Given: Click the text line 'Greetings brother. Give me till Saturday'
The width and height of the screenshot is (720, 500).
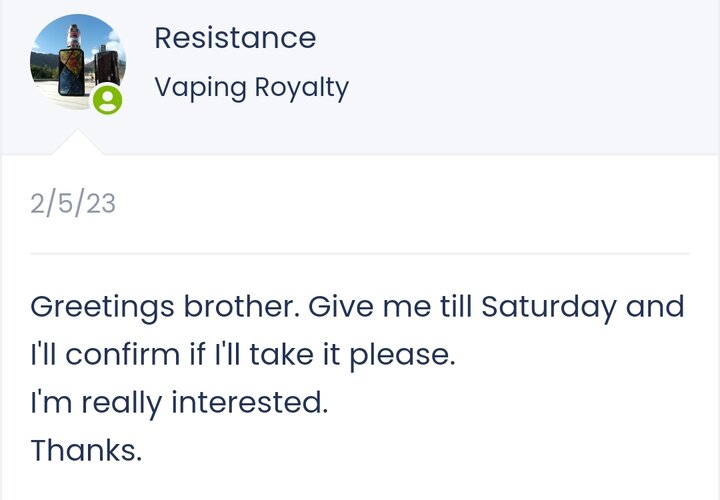Looking at the screenshot, I should [x=324, y=307].
